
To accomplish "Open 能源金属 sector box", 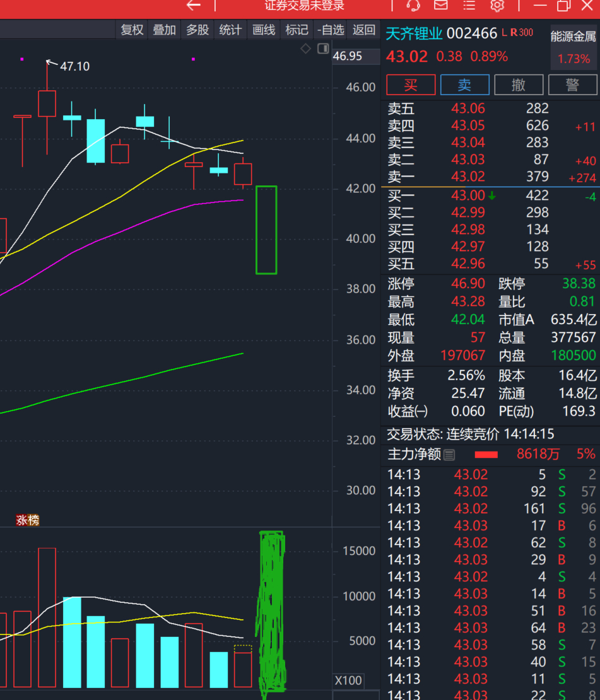I will click(574, 47).
